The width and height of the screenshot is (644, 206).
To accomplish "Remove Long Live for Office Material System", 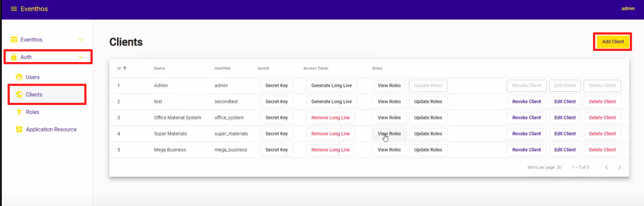I will coord(330,117).
